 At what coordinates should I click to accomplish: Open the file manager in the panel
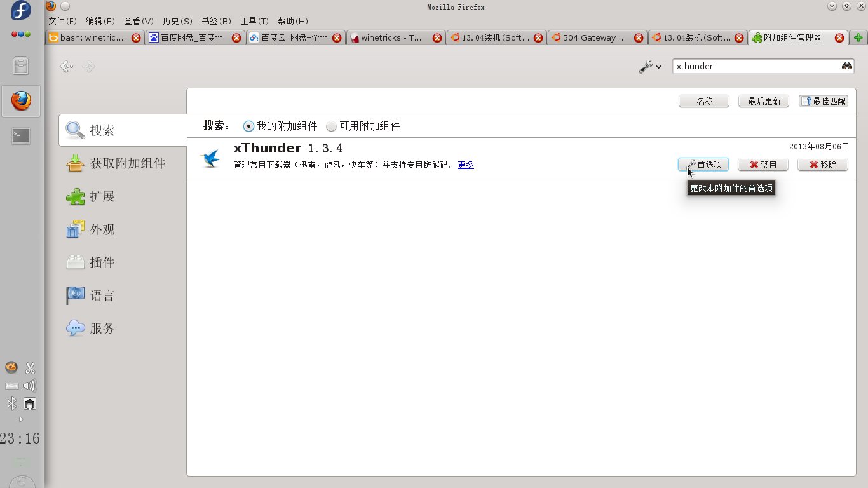(x=21, y=65)
